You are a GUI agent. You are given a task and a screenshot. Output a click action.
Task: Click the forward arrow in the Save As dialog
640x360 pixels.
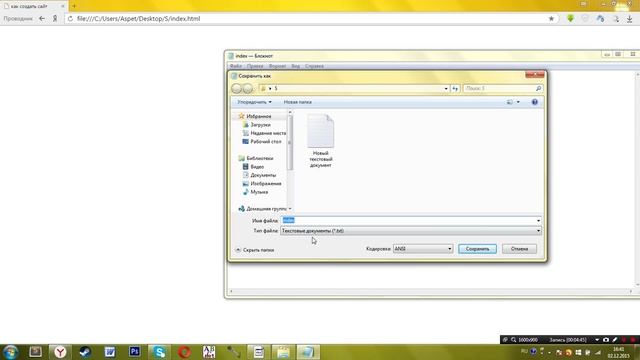[248, 89]
